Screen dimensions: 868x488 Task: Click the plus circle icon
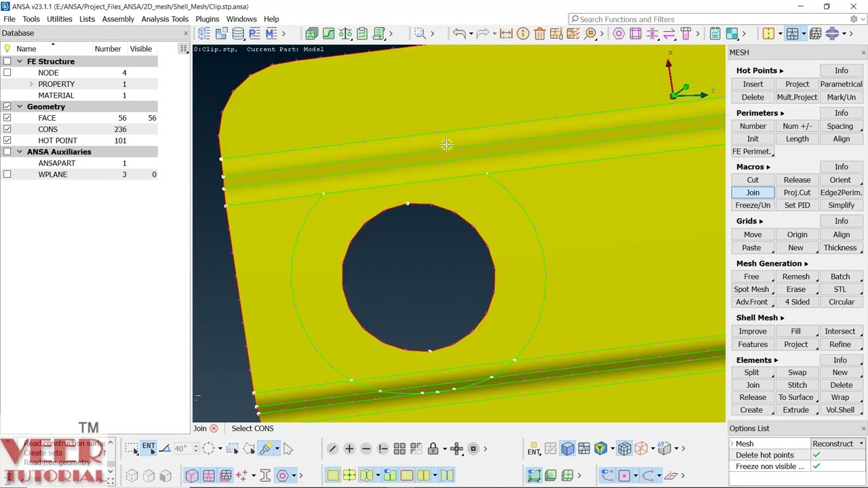coord(349,449)
